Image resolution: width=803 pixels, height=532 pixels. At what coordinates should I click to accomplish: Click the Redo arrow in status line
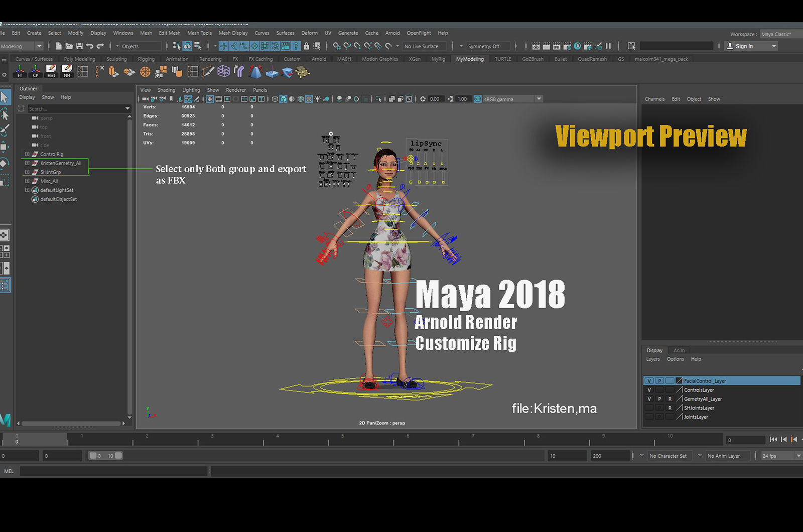click(100, 46)
